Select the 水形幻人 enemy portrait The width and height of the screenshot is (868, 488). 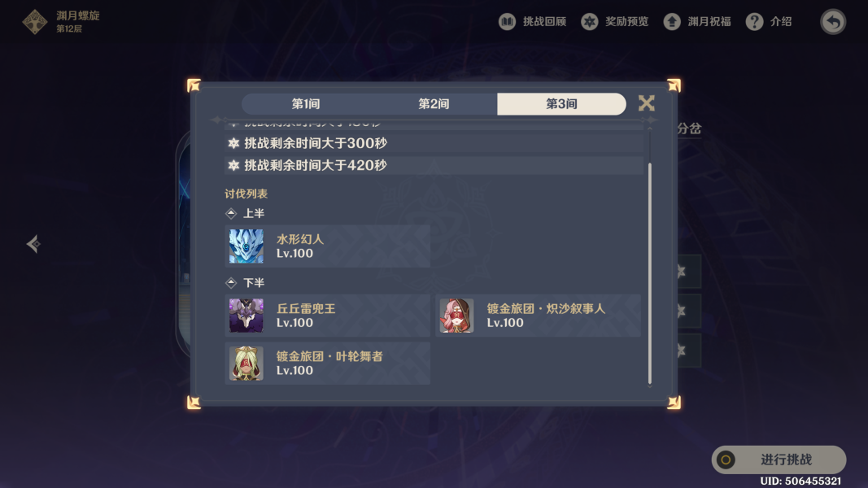246,246
